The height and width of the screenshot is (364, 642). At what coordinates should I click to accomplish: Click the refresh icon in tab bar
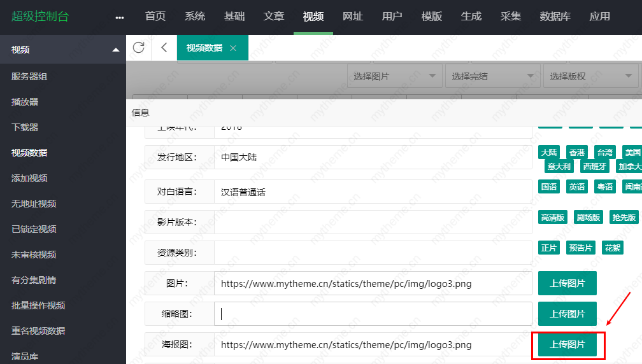pyautogui.click(x=138, y=48)
